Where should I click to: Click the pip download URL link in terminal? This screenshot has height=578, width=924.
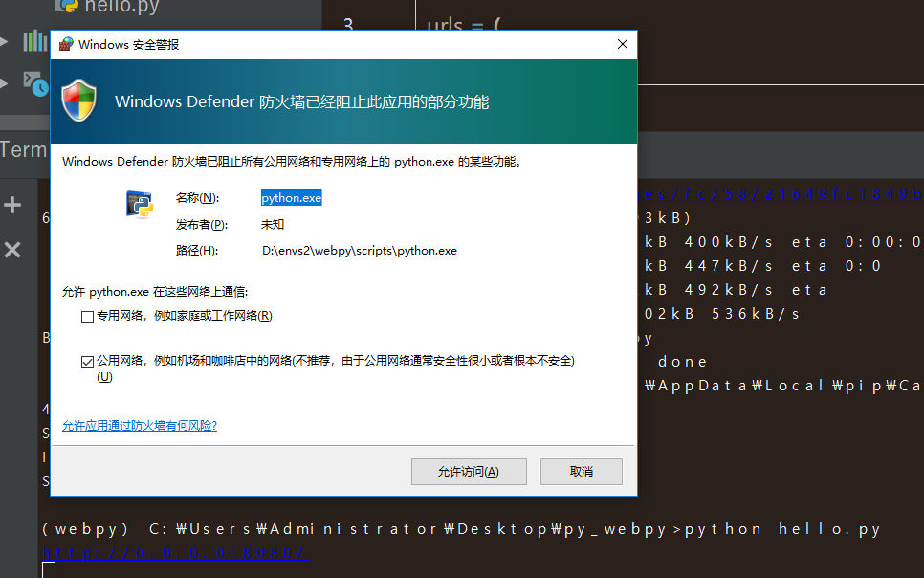point(781,194)
